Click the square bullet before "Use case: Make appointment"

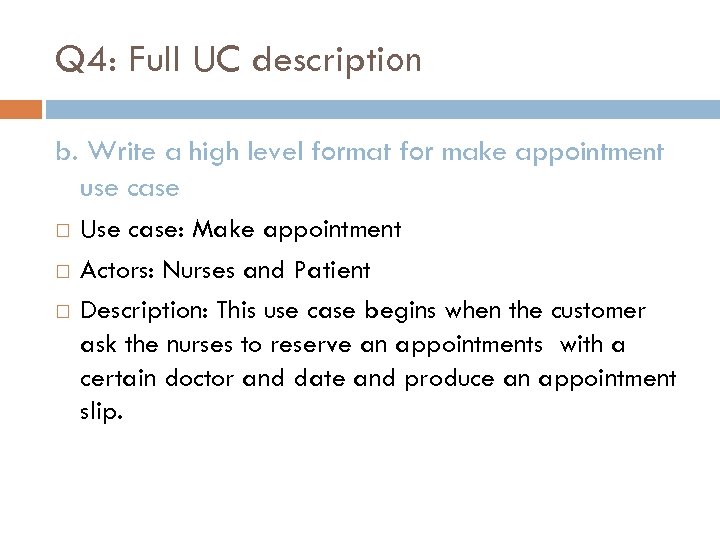click(x=63, y=232)
